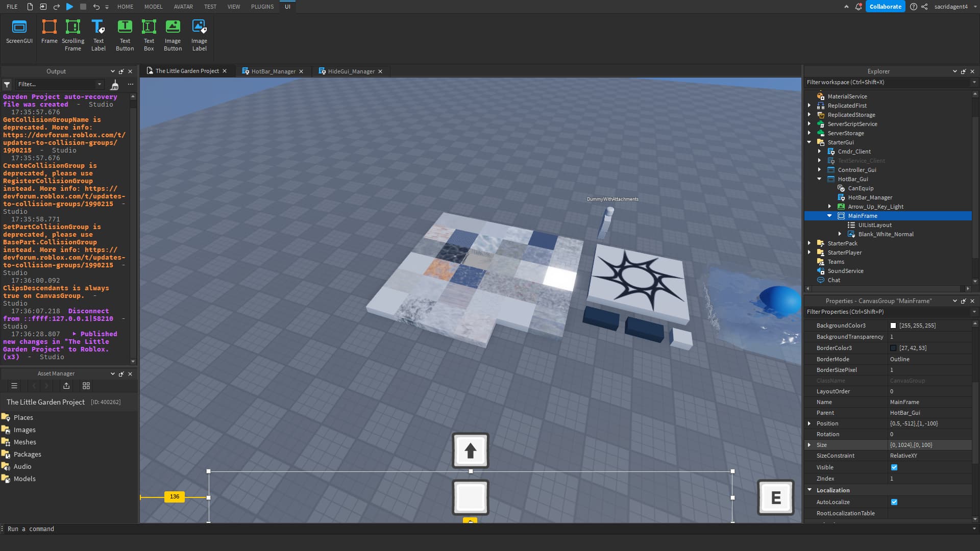Open the BackgroundColor3 color swatch
Image resolution: width=980 pixels, height=551 pixels.
894,325
